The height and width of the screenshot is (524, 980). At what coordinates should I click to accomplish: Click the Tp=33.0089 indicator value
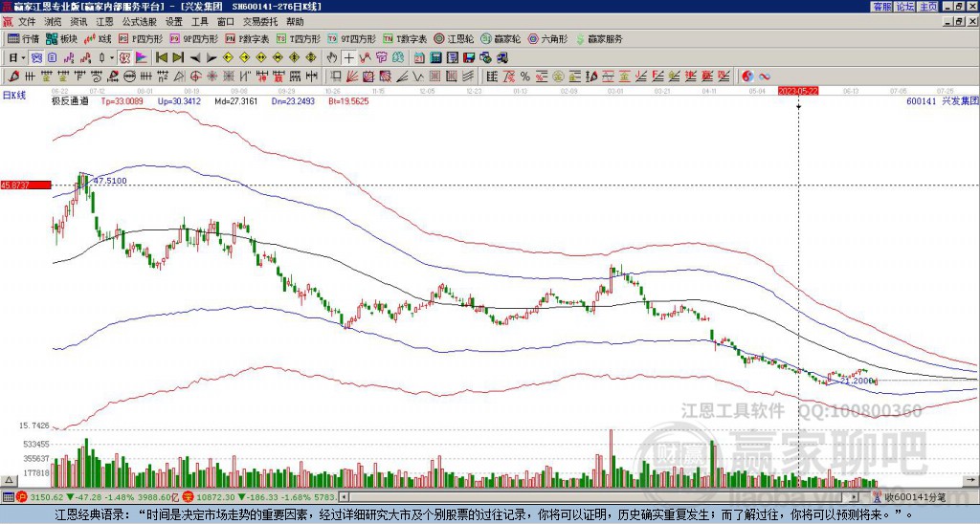tap(122, 101)
